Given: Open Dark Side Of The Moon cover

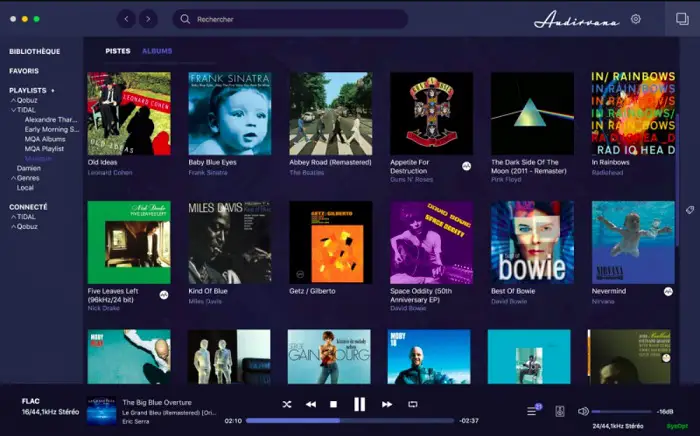Looking at the screenshot, I should click(532, 113).
